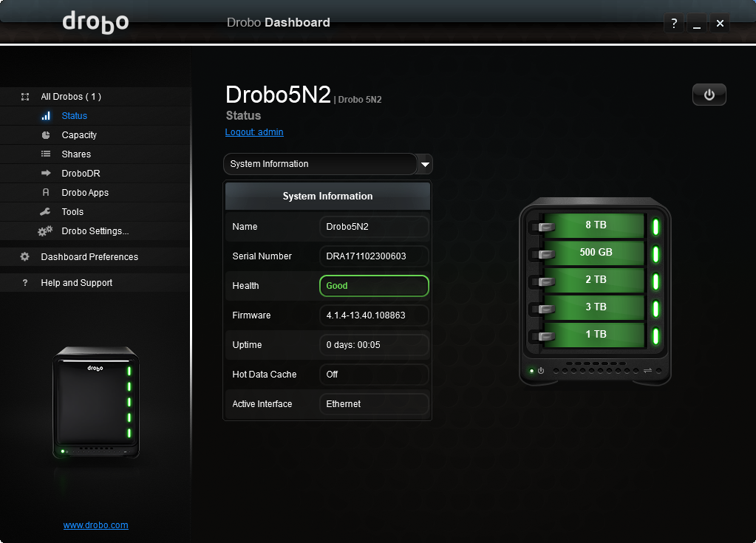Select the 500 GB drive bay

tap(596, 252)
